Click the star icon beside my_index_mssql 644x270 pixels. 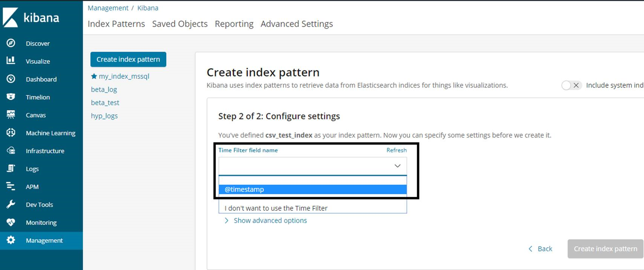94,76
